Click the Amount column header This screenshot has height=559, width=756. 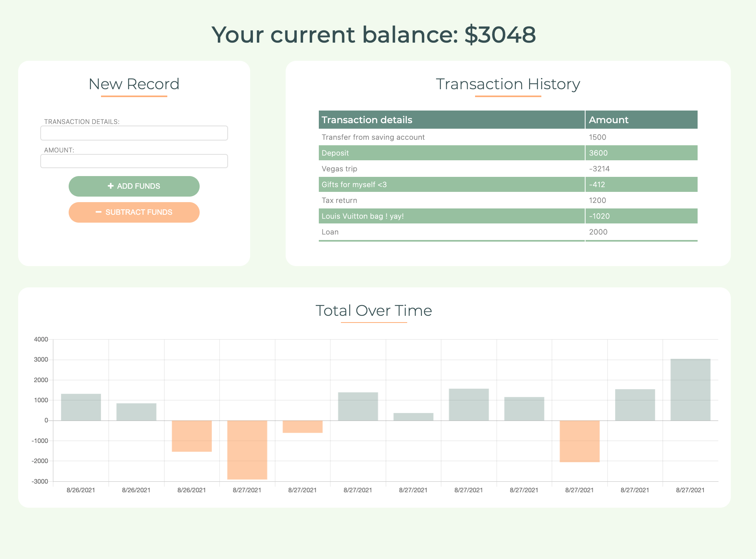click(608, 120)
